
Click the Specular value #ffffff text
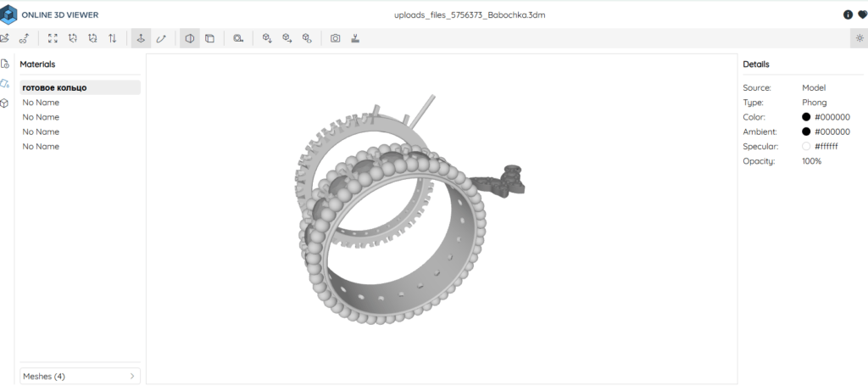tap(826, 146)
